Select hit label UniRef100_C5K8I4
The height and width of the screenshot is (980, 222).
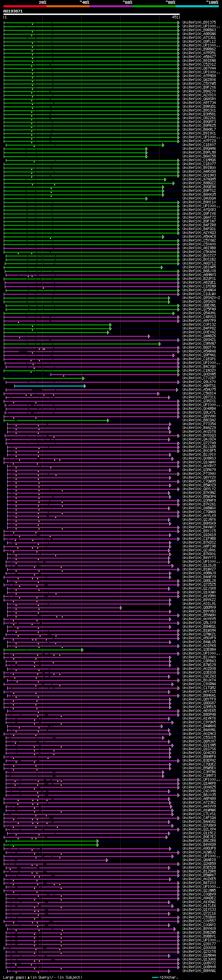click(199, 394)
